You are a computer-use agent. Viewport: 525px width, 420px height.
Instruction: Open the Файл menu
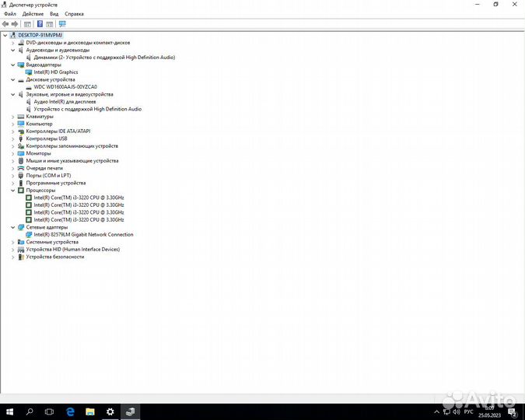[x=10, y=14]
